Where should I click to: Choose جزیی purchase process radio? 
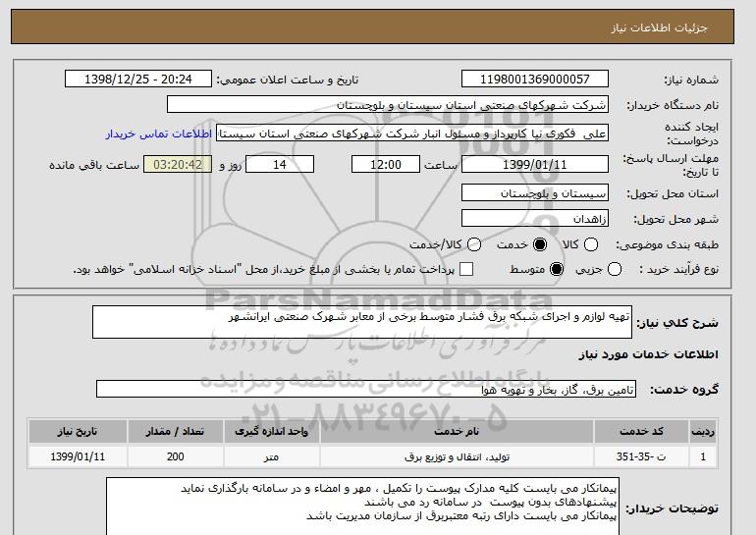click(615, 269)
